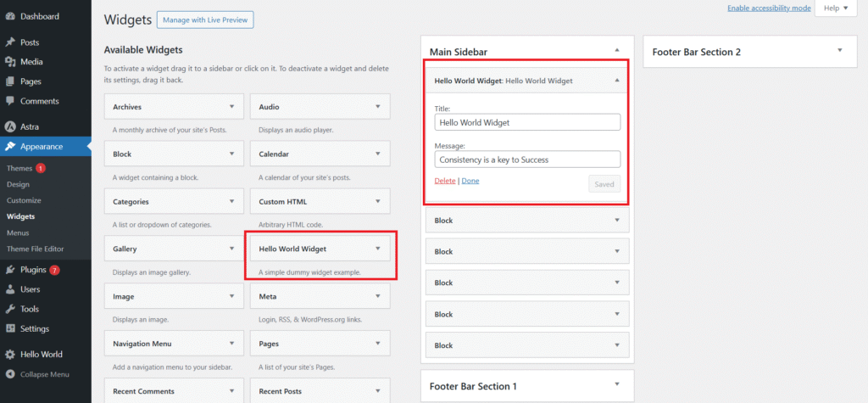The width and height of the screenshot is (868, 403).
Task: Click the Collapse Menu arrow icon
Action: [x=10, y=374]
